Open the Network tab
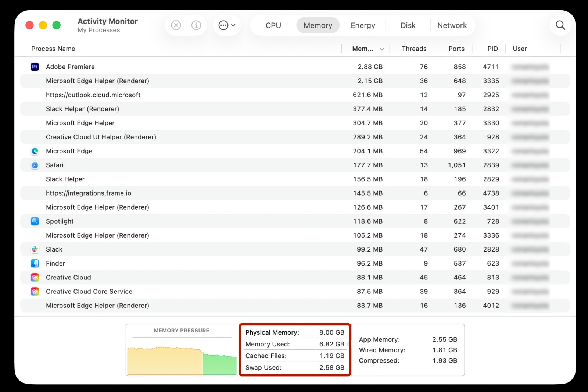Viewport: 588px width, 392px height. [x=452, y=26]
